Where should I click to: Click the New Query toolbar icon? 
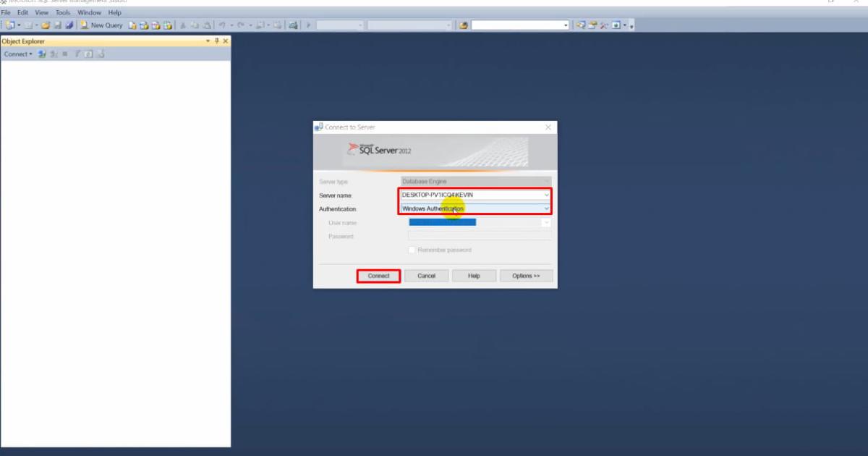pyautogui.click(x=101, y=24)
